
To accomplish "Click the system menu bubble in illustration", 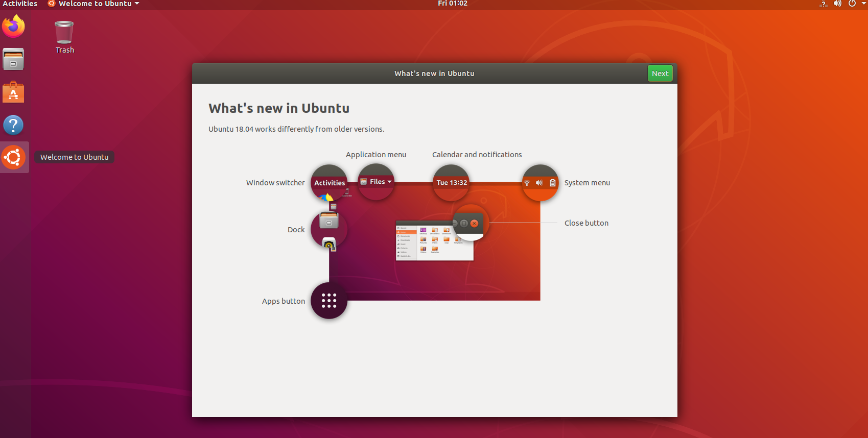I will pos(540,183).
